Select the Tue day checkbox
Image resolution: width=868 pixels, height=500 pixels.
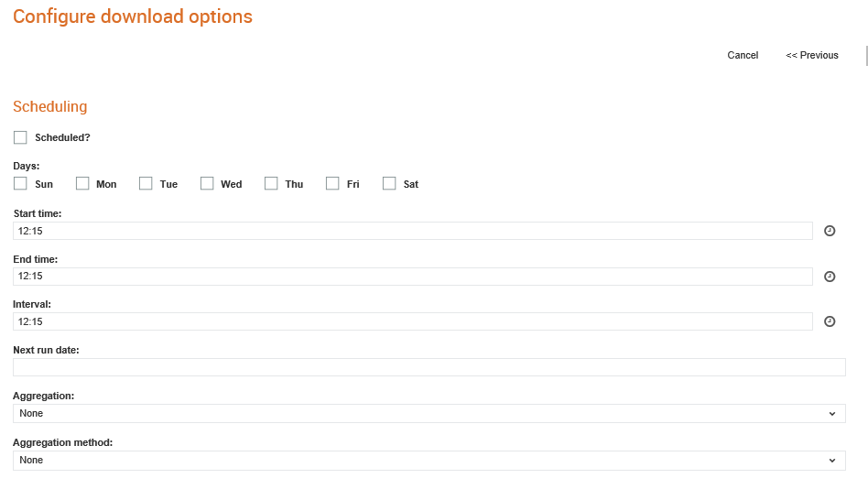pos(146,183)
